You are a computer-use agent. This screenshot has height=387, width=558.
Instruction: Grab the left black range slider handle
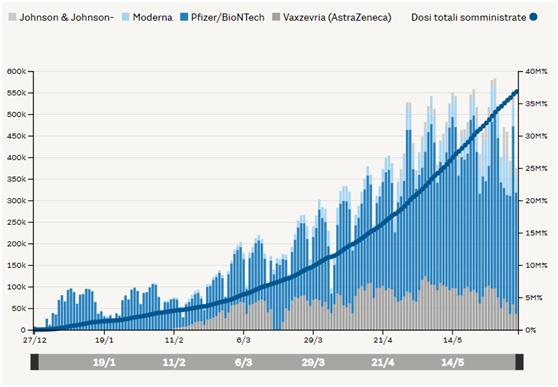click(35, 362)
